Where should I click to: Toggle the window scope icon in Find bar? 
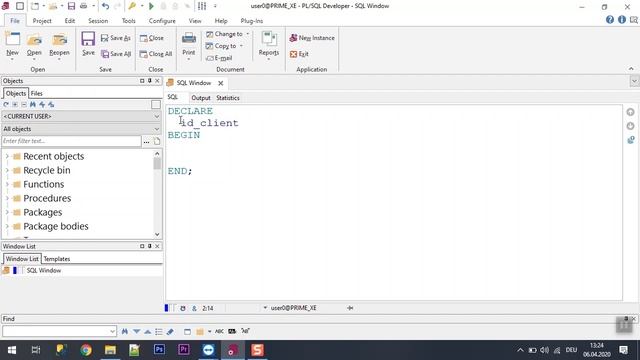tap(187, 331)
